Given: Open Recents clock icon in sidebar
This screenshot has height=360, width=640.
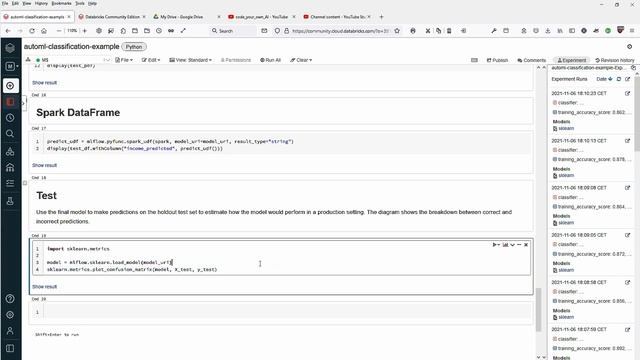Looking at the screenshot, I should tap(10, 118).
